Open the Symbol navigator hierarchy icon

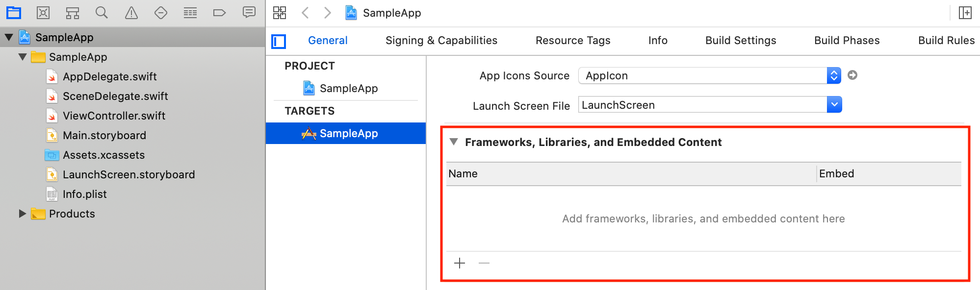point(73,13)
